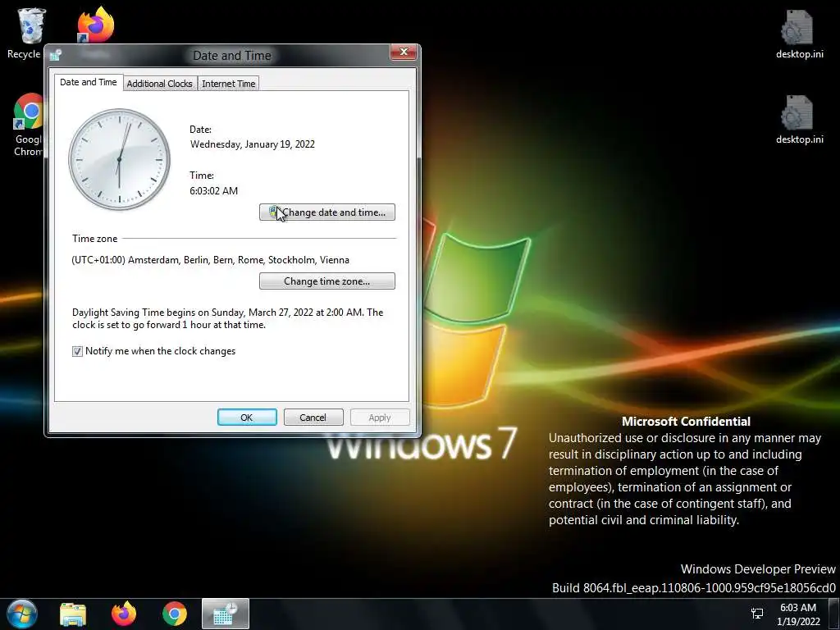Open Google Chrome desktop shortcut
The height and width of the screenshot is (630, 840).
[x=27, y=125]
